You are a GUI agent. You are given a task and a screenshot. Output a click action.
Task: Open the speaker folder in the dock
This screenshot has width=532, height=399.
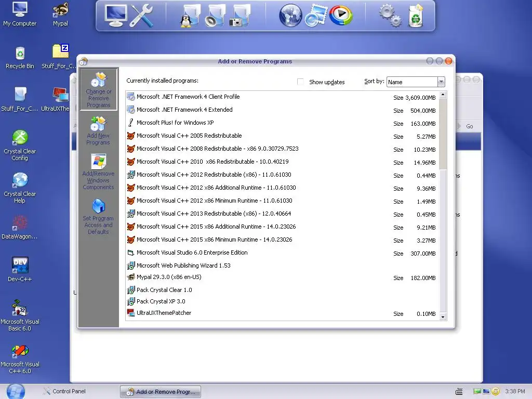click(215, 15)
